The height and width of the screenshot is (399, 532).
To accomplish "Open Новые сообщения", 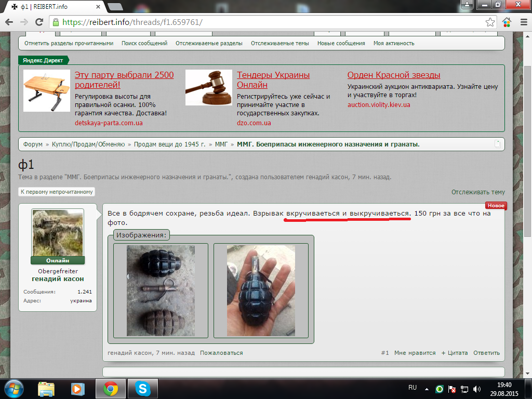I will 341,44.
